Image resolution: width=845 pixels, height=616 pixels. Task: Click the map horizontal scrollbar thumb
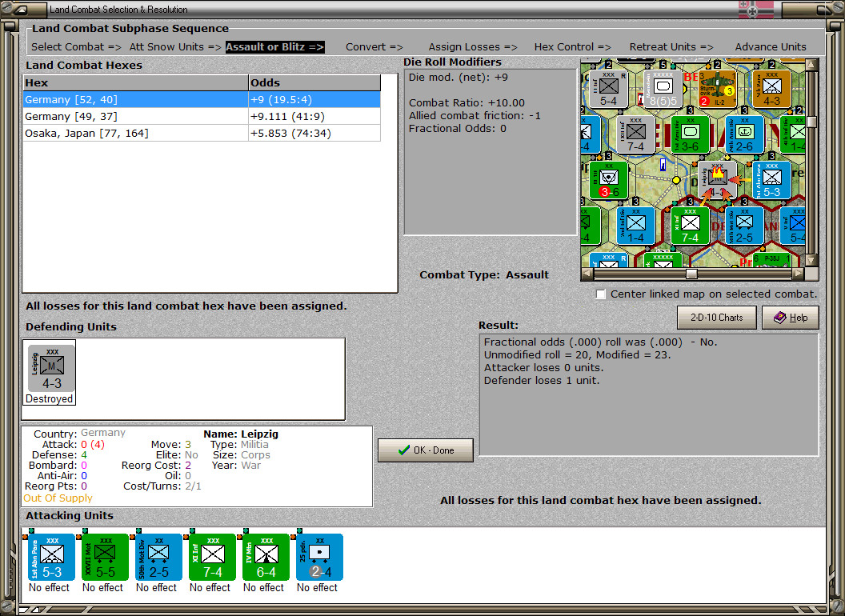tap(691, 274)
